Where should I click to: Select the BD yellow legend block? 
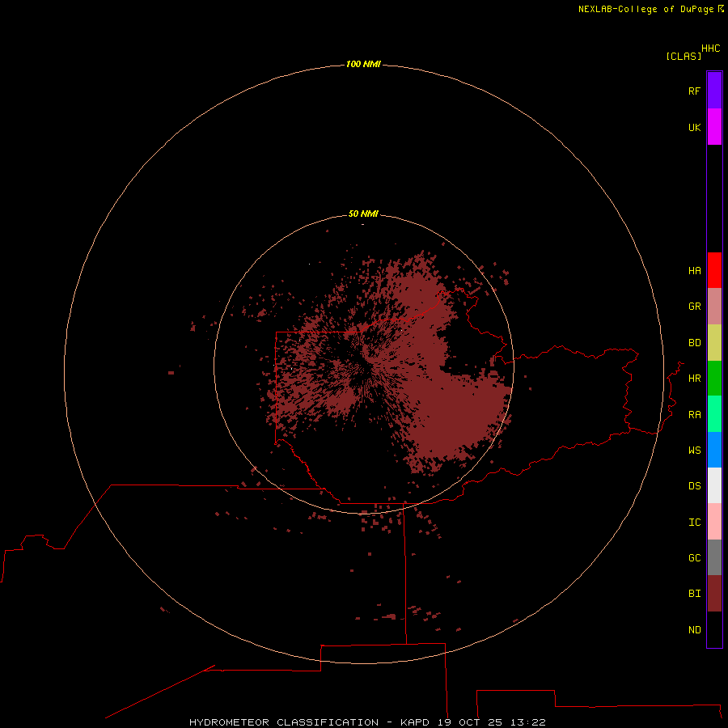714,343
